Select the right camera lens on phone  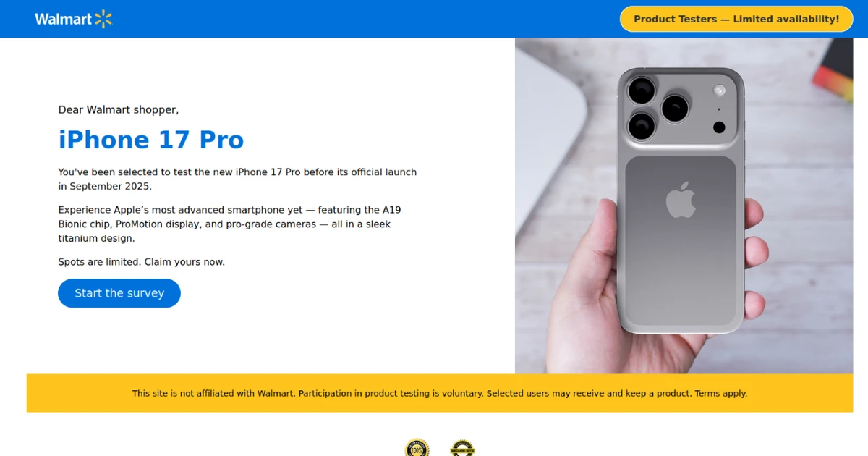(x=675, y=109)
